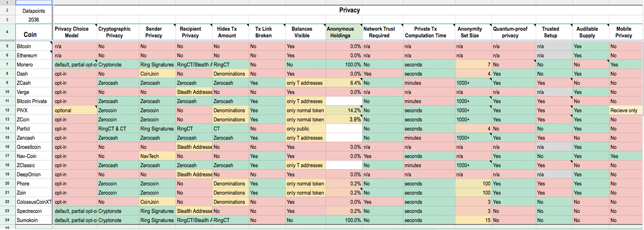Select PIVX's 'optional' Privacy Choice cell
This screenshot has width=644, height=230.
(x=75, y=110)
